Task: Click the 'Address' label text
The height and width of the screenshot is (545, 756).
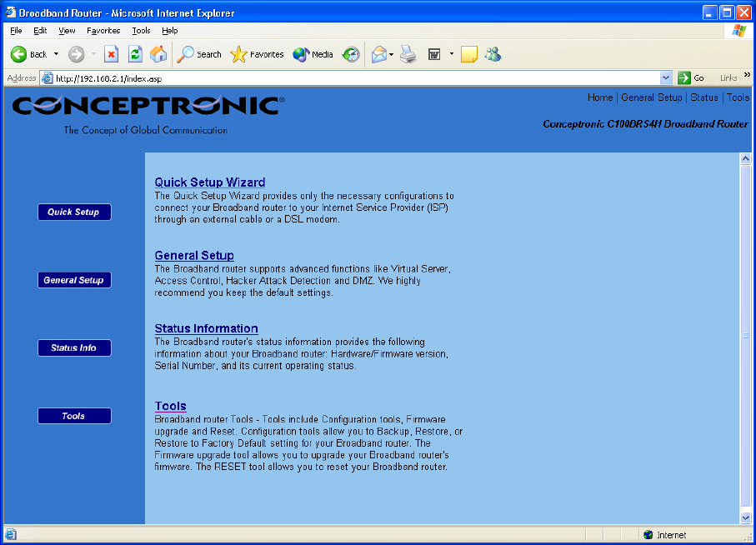Action: (x=22, y=78)
